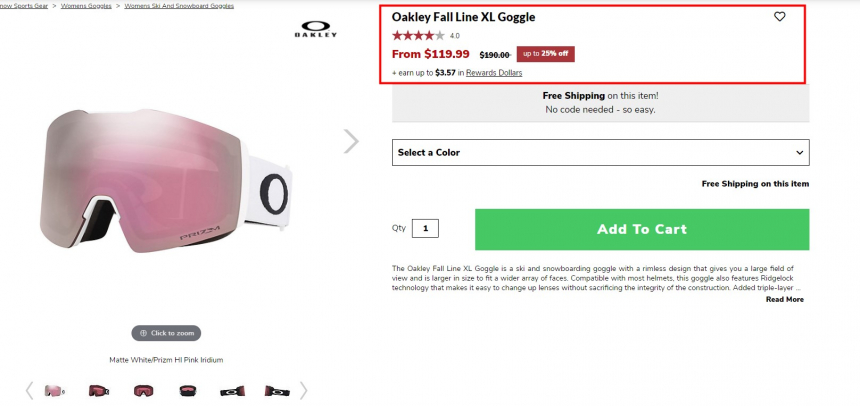860x406 pixels.
Task: Select the third goggle thumbnail
Action: coord(144,390)
